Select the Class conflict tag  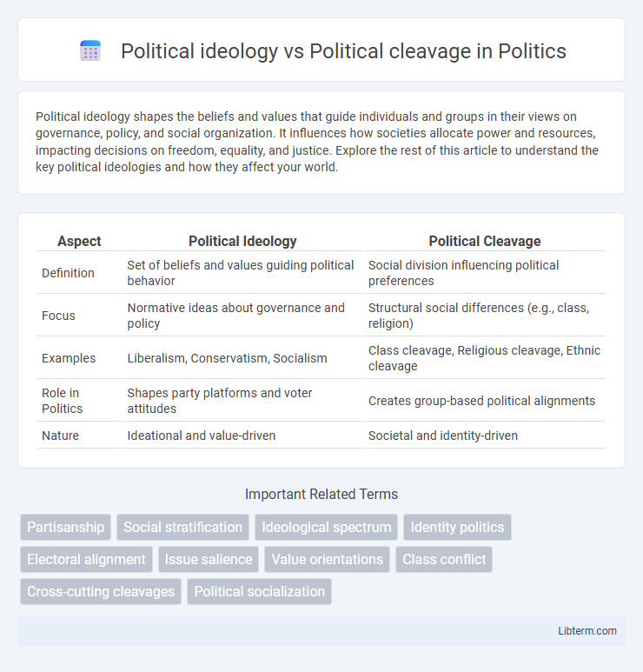[x=444, y=559]
